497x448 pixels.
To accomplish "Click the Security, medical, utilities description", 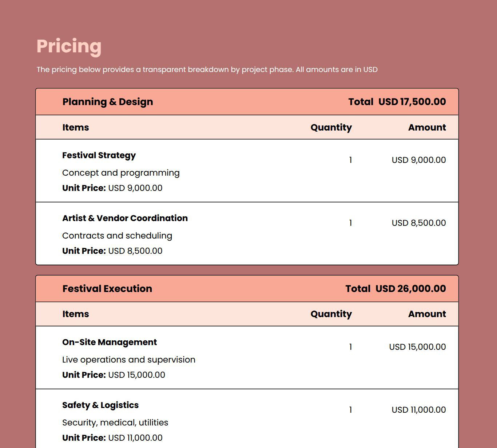I will point(115,423).
